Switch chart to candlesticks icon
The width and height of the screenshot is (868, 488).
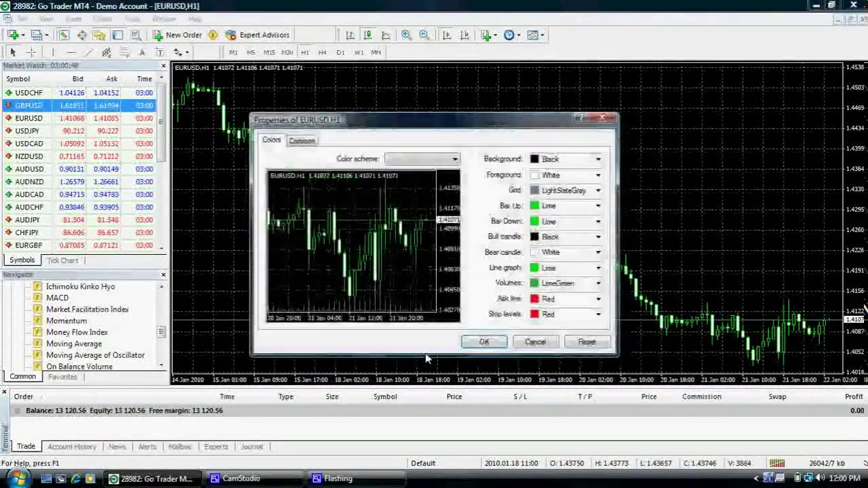[368, 35]
